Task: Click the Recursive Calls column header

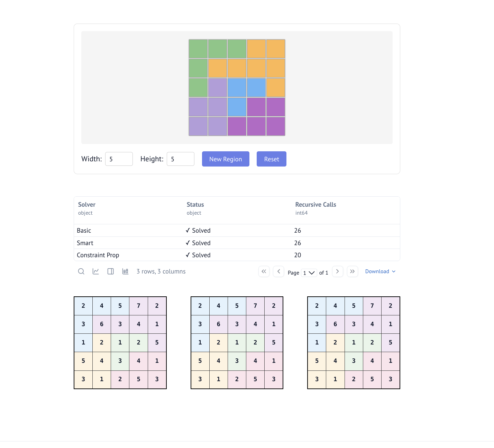Action: click(x=315, y=205)
